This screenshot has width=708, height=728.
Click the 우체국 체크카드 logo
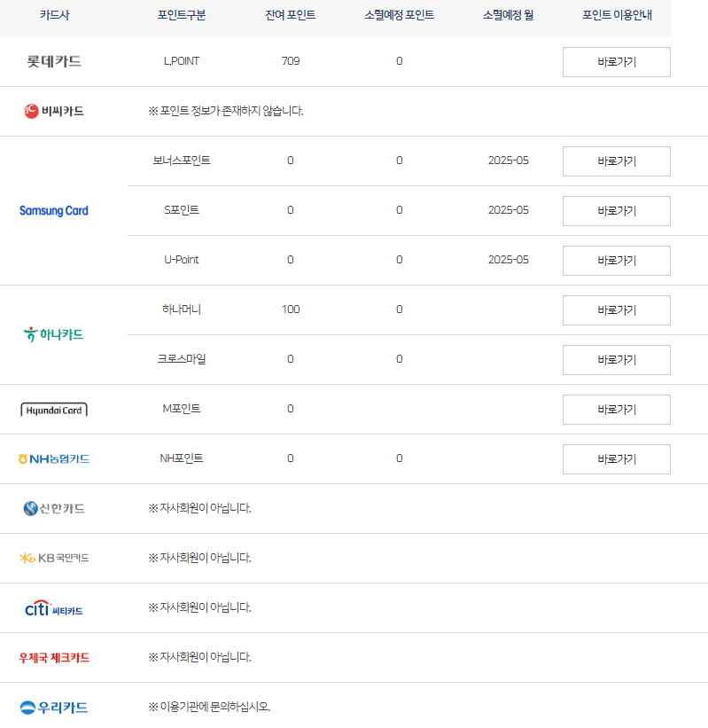(54, 658)
